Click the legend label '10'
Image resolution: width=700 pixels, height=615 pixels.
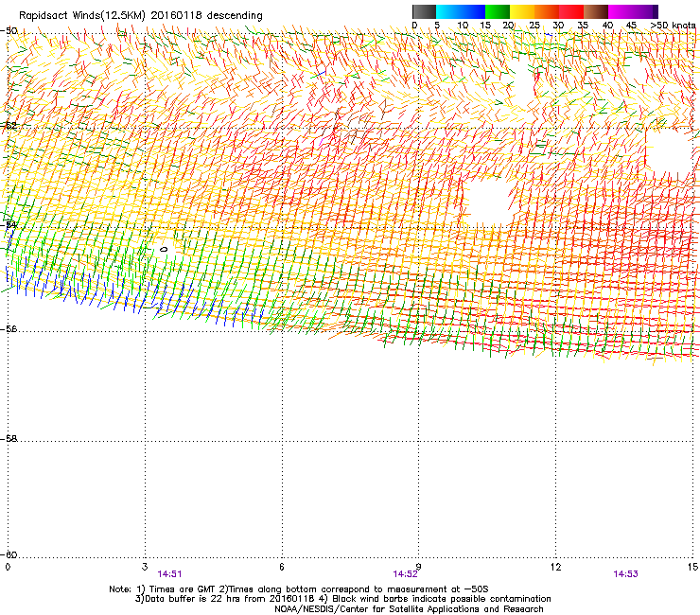[463, 26]
